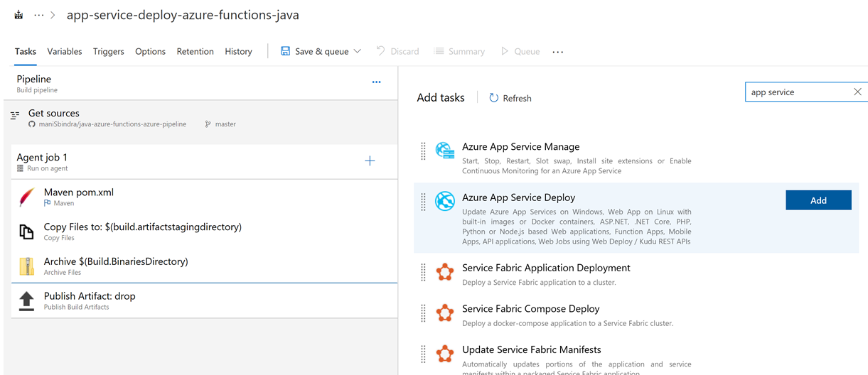Grab the Azure App Service Deploy drag handle
The width and height of the screenshot is (868, 375).
(x=423, y=202)
